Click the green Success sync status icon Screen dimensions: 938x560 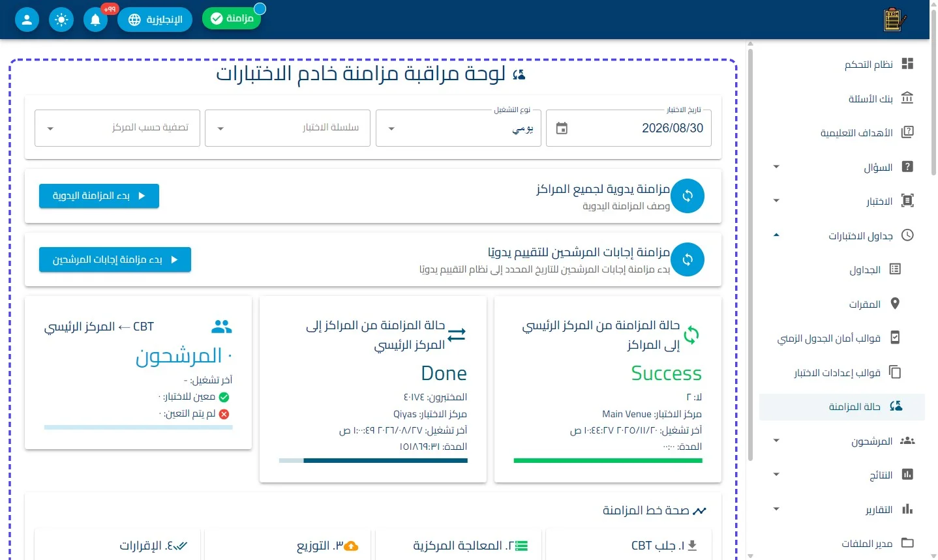[x=691, y=335]
